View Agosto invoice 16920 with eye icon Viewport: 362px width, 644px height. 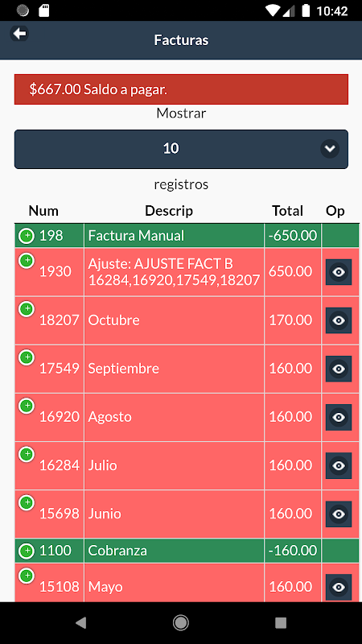click(x=339, y=417)
